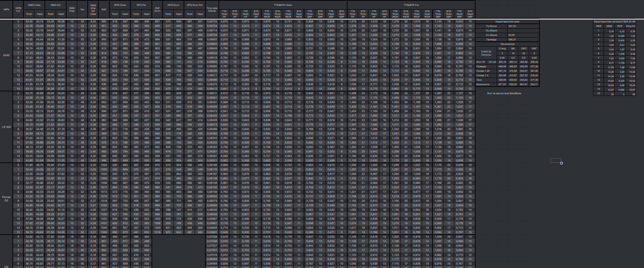644x268 pixels.
Task: Select the LR 300 weapon name cell
Action: [x=6, y=127]
